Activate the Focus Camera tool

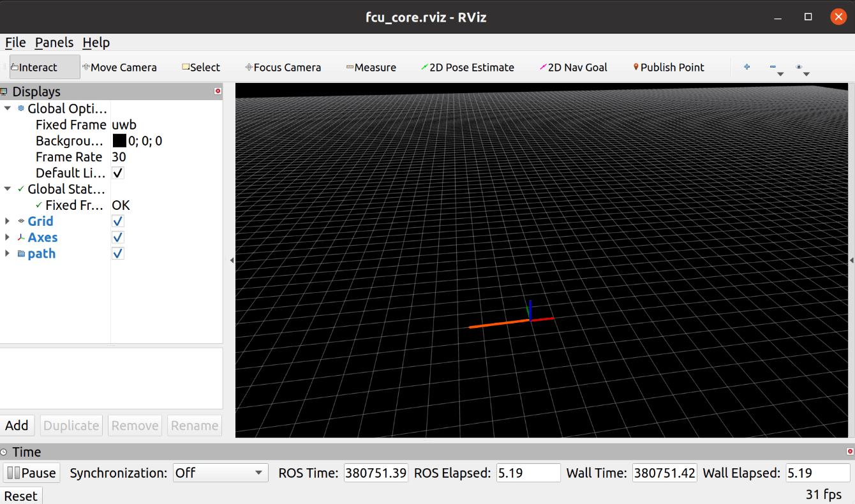pyautogui.click(x=283, y=67)
